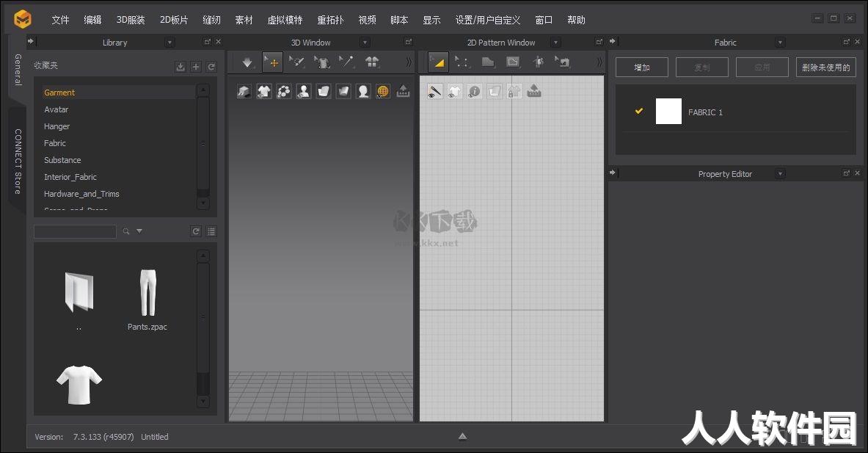Select the Avatar folder in Library

point(56,109)
